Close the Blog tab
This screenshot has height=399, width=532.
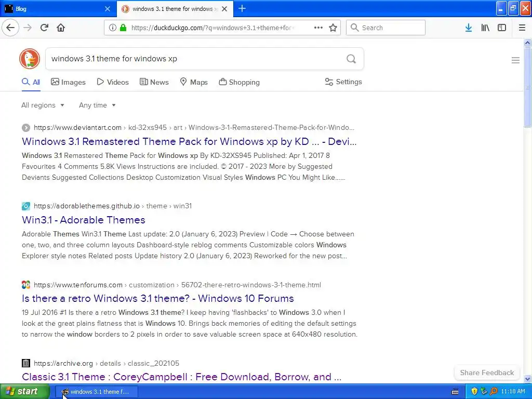click(x=108, y=9)
